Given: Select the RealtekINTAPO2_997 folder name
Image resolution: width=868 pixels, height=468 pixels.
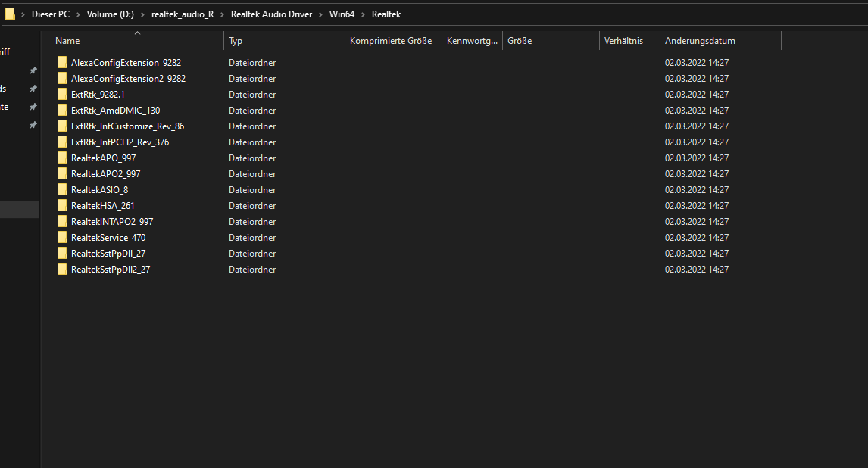Looking at the screenshot, I should tap(112, 221).
